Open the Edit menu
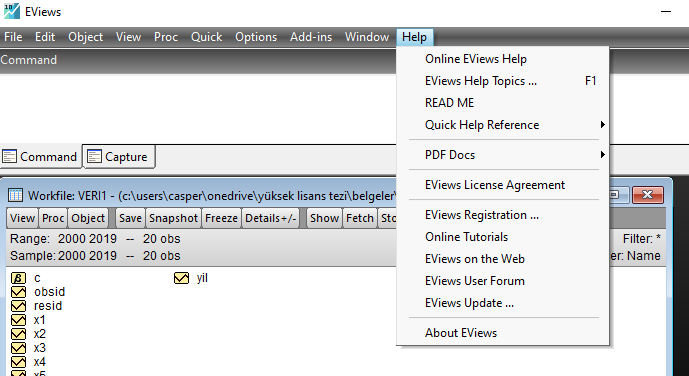Screen dimensions: 689x376 [x=45, y=37]
